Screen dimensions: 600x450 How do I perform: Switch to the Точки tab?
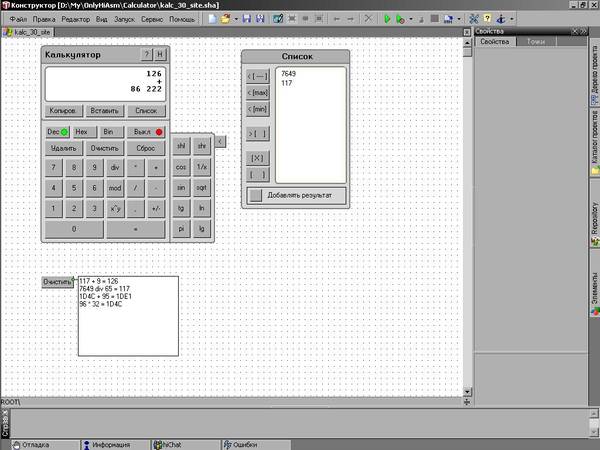(536, 42)
